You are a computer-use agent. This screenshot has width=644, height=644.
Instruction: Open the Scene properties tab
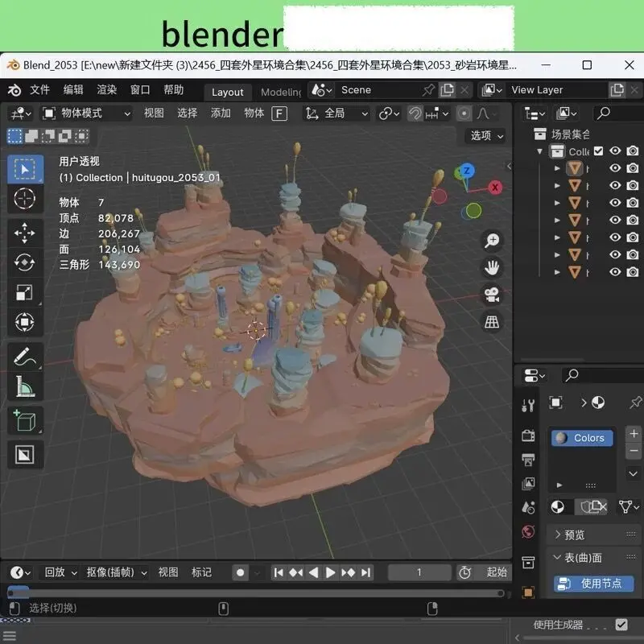click(x=528, y=508)
